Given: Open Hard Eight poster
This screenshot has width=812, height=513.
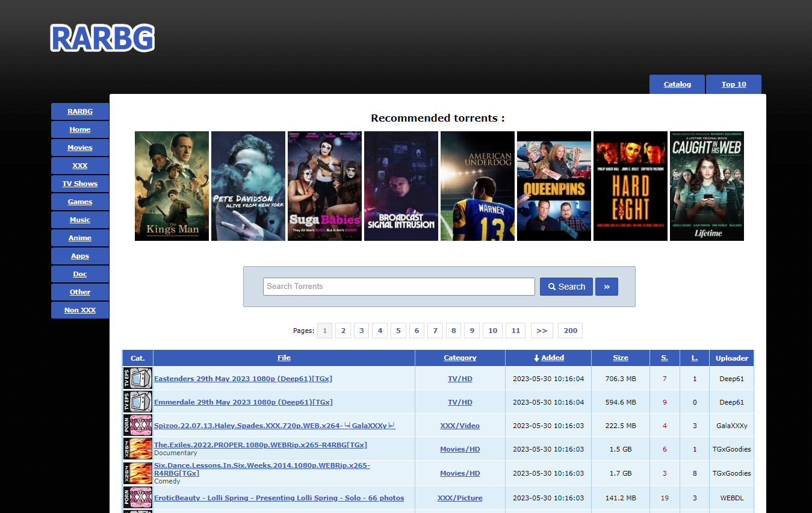Looking at the screenshot, I should [x=630, y=186].
